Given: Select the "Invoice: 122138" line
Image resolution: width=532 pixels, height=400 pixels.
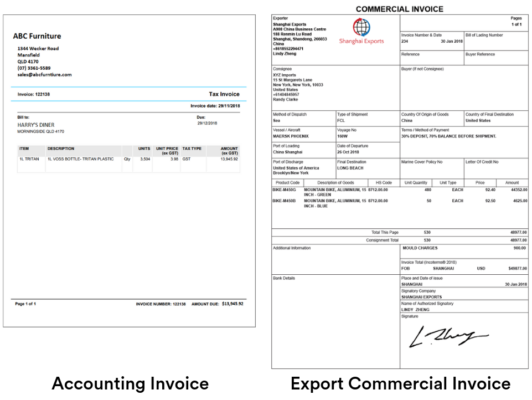Looking at the screenshot, I should [34, 94].
